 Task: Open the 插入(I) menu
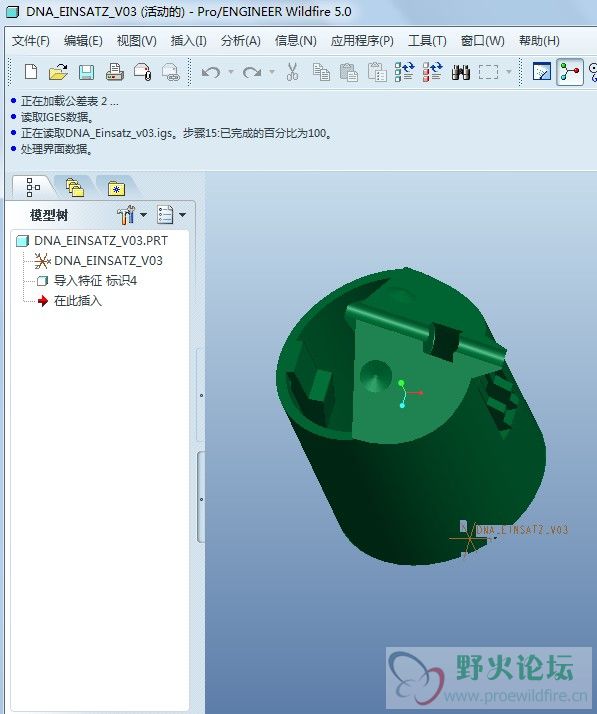(x=189, y=41)
